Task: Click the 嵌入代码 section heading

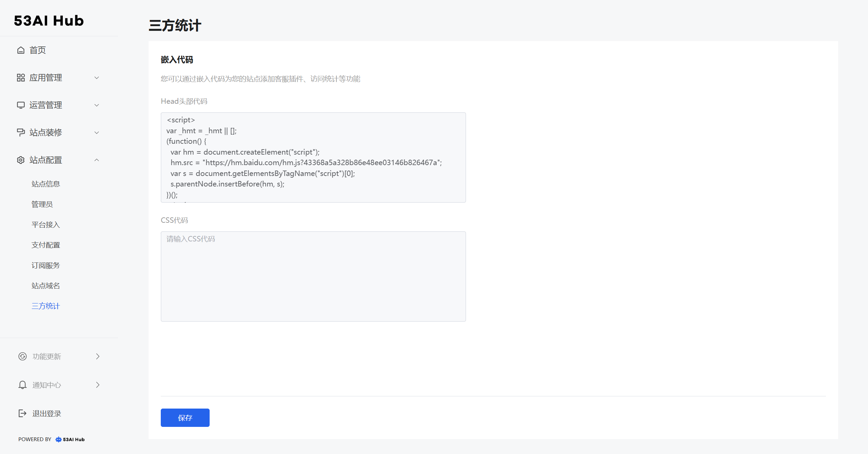Action: tap(177, 60)
